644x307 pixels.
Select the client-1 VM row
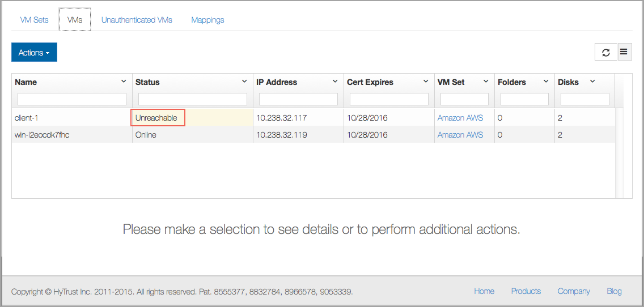(x=313, y=118)
